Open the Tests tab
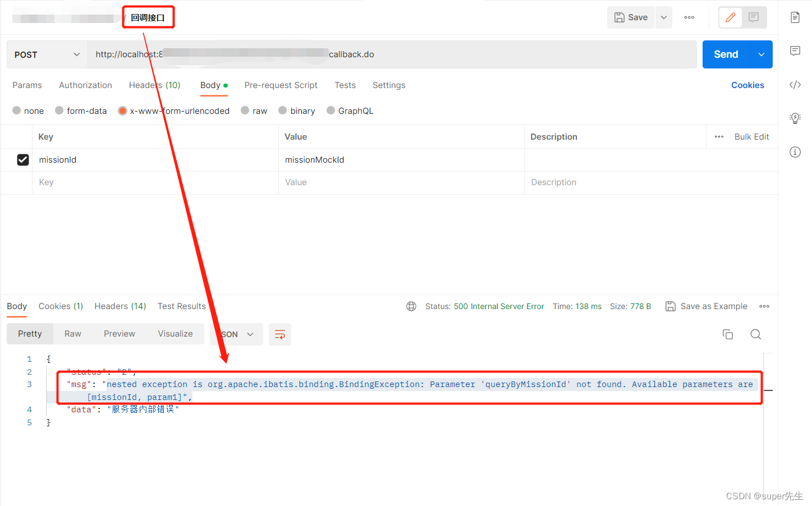 click(x=345, y=85)
